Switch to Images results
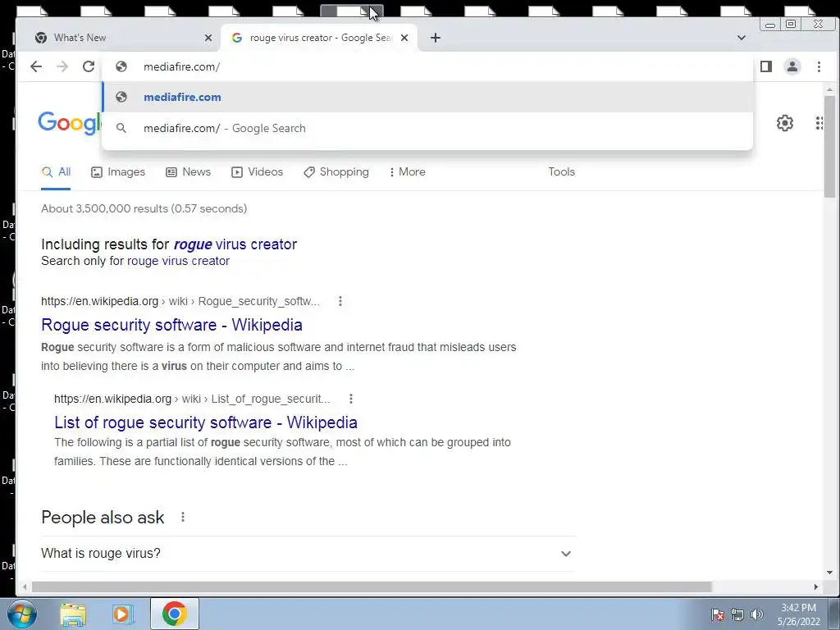The width and height of the screenshot is (840, 630). 118,172
